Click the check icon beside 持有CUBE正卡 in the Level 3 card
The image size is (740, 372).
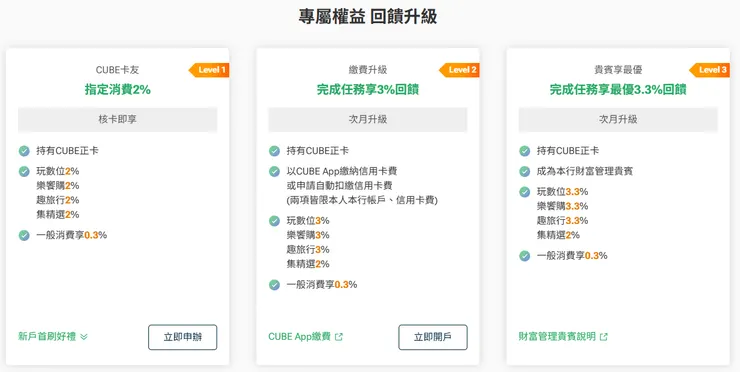click(x=524, y=151)
